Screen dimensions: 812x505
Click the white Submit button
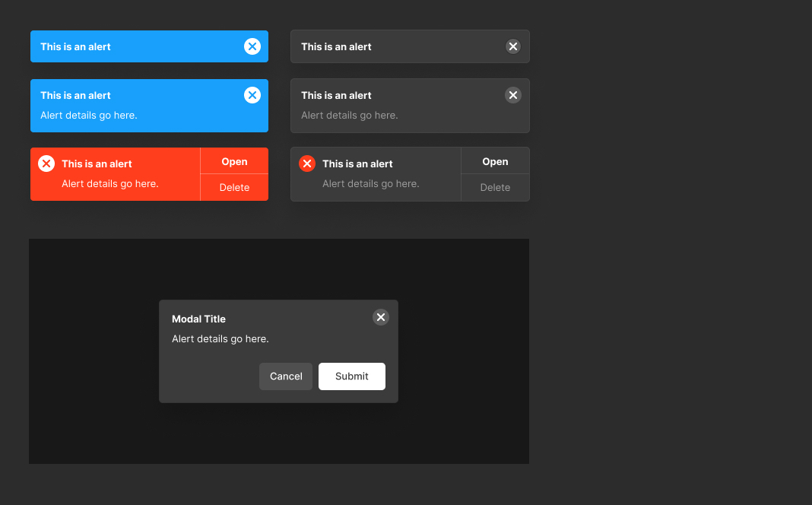coord(351,376)
